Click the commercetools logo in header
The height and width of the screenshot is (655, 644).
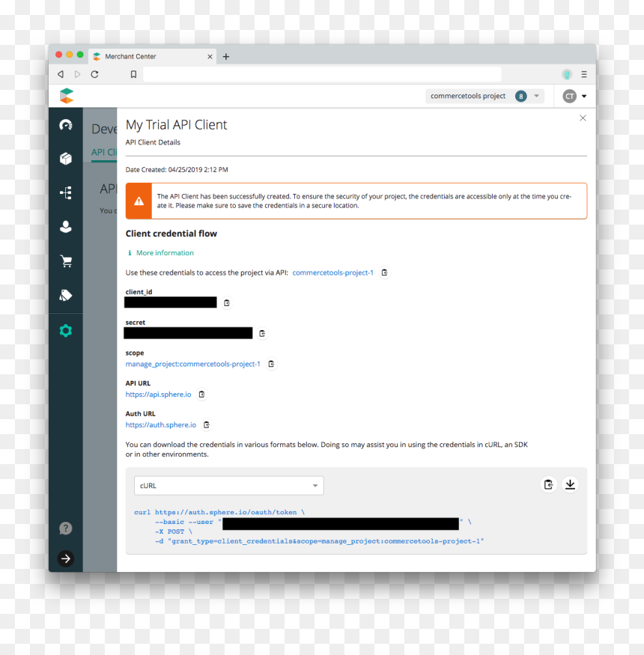click(x=67, y=96)
